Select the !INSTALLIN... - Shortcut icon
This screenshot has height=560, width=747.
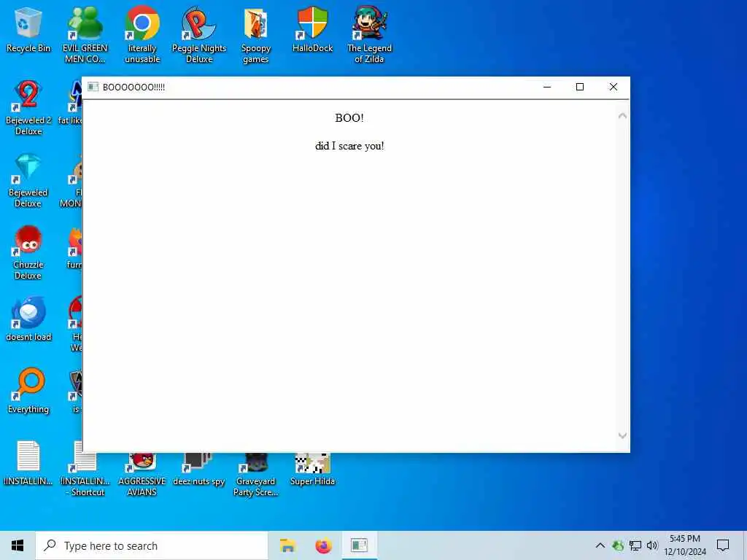click(x=85, y=474)
